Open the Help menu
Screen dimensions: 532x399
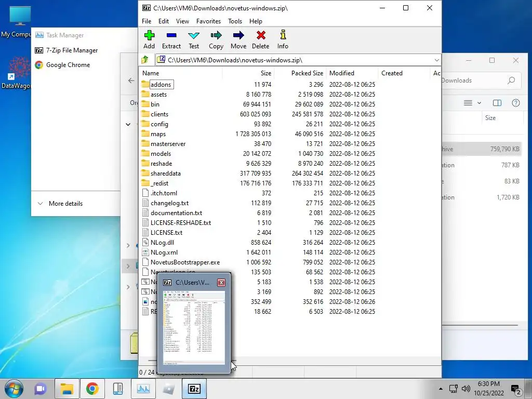point(256,21)
